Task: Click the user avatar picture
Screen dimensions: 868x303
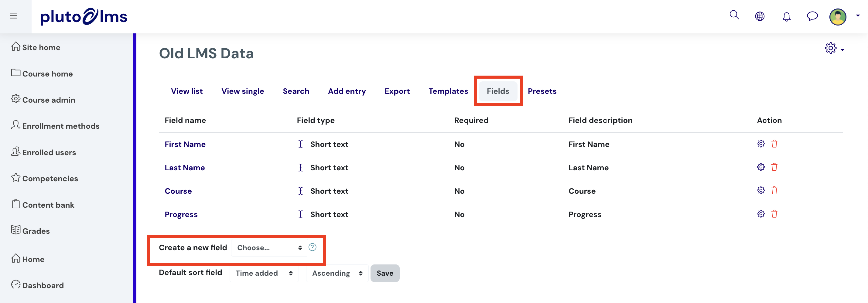Action: pyautogui.click(x=838, y=16)
